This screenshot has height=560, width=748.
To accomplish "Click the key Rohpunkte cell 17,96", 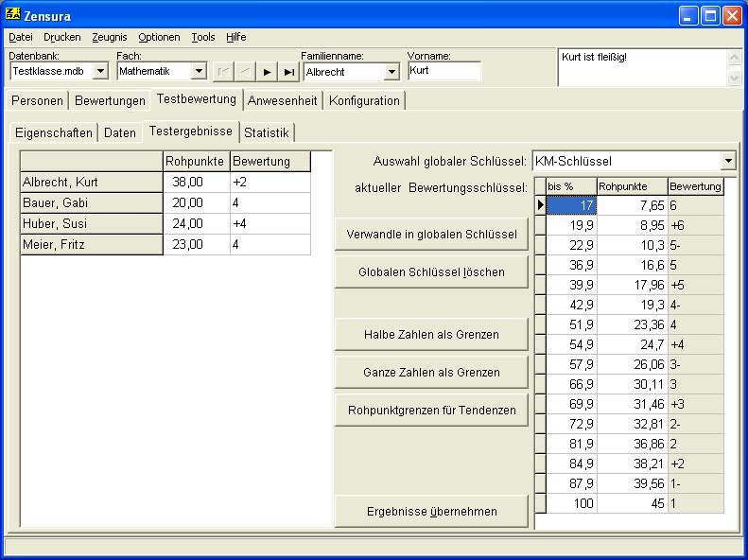I will tap(633, 285).
